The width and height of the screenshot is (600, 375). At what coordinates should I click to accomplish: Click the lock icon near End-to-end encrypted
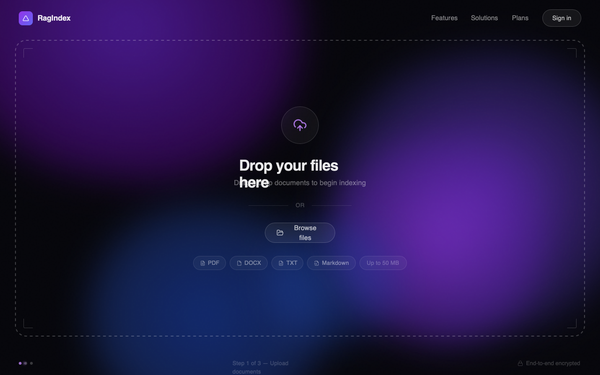(x=520, y=363)
